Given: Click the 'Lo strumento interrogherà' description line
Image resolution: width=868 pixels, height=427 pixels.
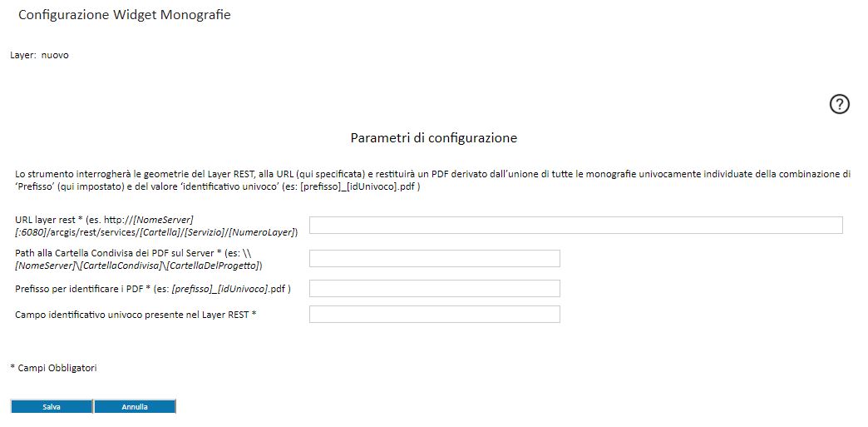Looking at the screenshot, I should pos(432,174).
